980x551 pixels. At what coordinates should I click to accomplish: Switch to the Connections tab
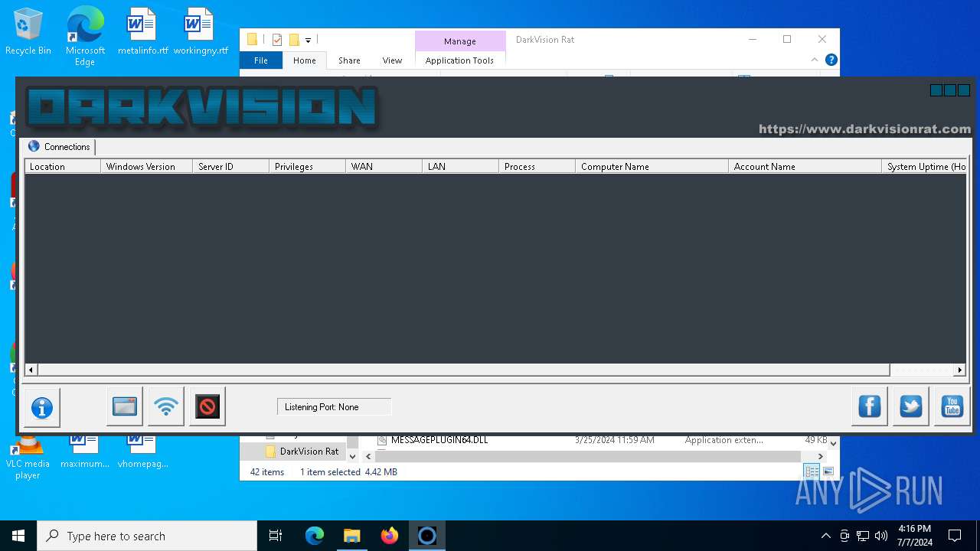(x=60, y=147)
